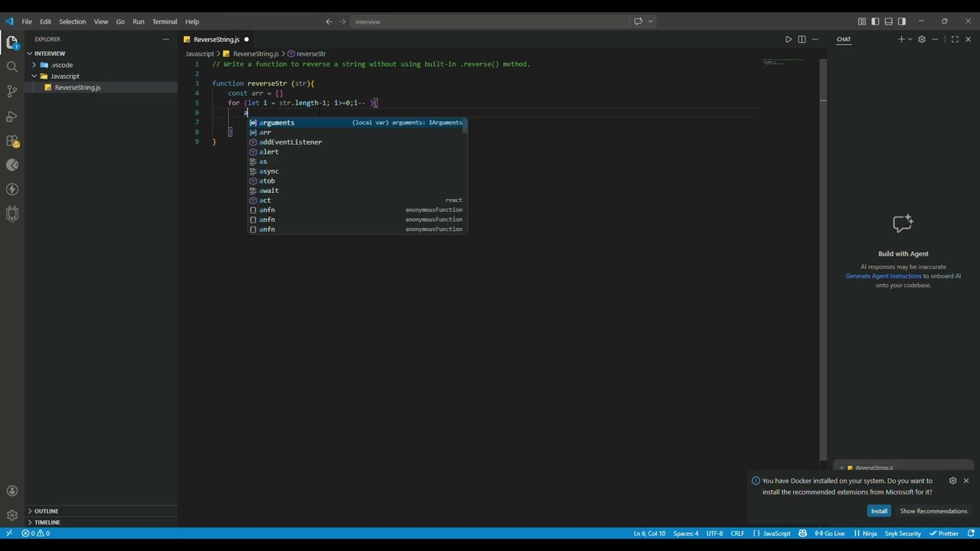The height and width of the screenshot is (551, 980).
Task: Select the ReverseString.js editor tab
Action: (x=217, y=39)
